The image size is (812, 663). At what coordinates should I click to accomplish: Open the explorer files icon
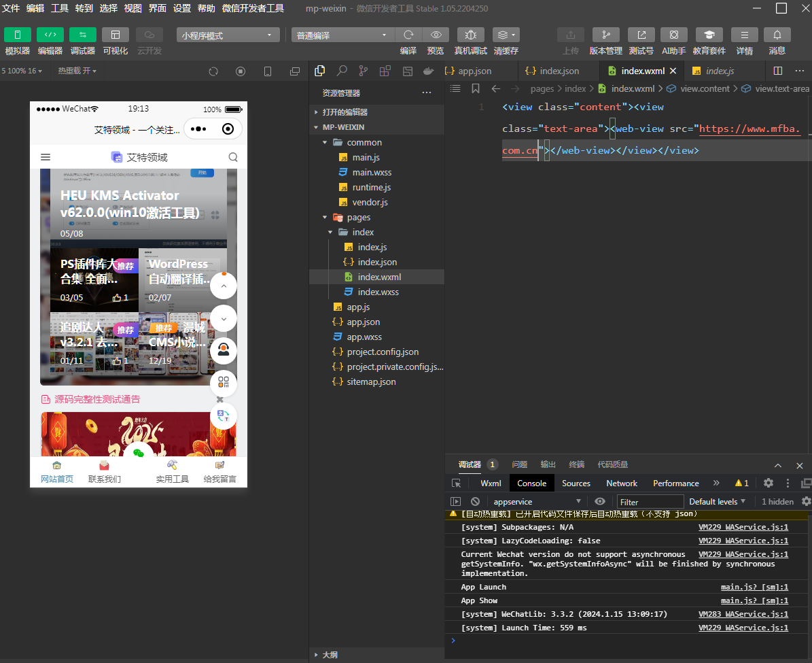pyautogui.click(x=320, y=71)
